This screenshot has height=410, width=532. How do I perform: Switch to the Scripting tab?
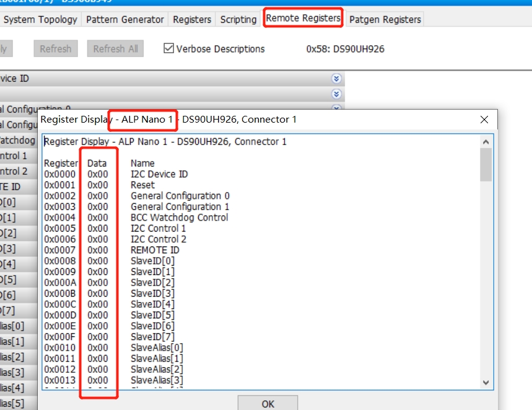pyautogui.click(x=237, y=19)
